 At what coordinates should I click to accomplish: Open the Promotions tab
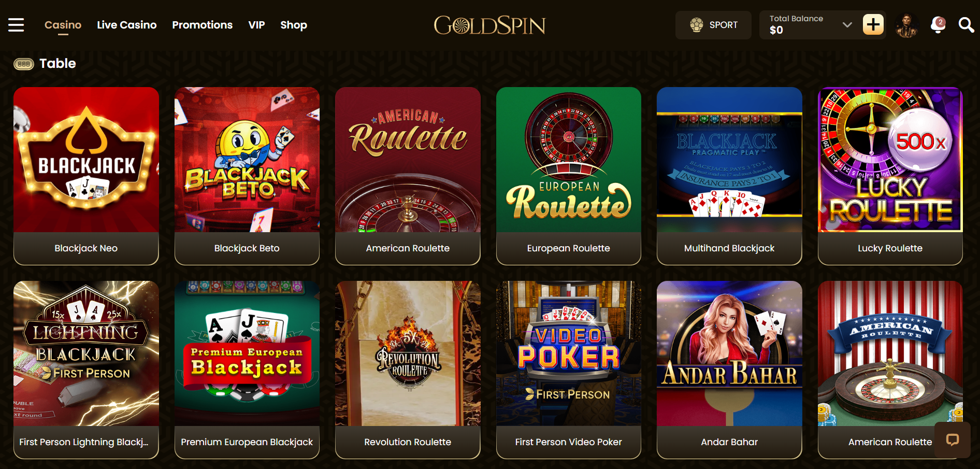pos(203,25)
